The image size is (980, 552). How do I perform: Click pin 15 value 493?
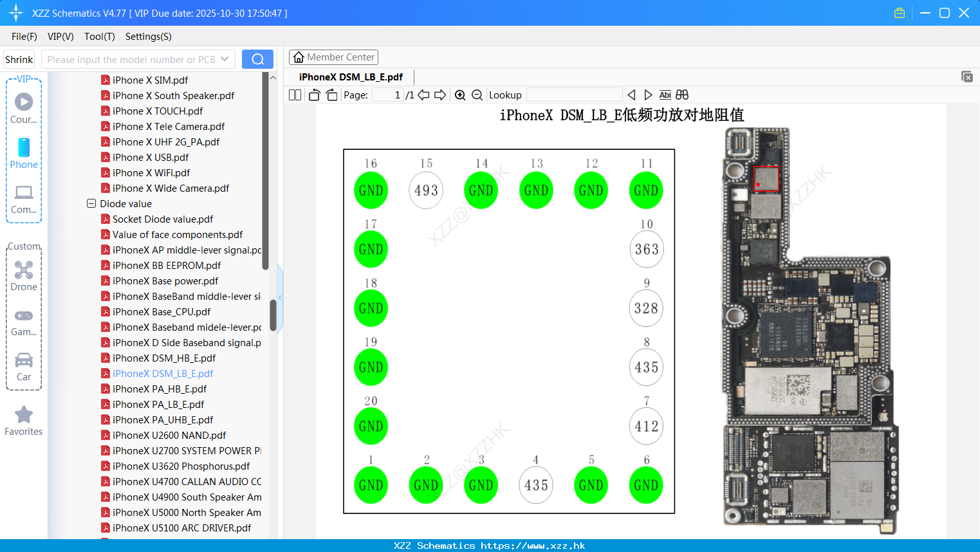click(x=426, y=190)
